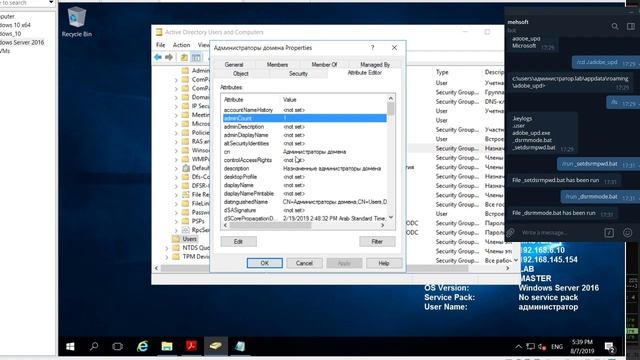Open Task View from the taskbar
Screen dimensions: 640x360
(118, 347)
